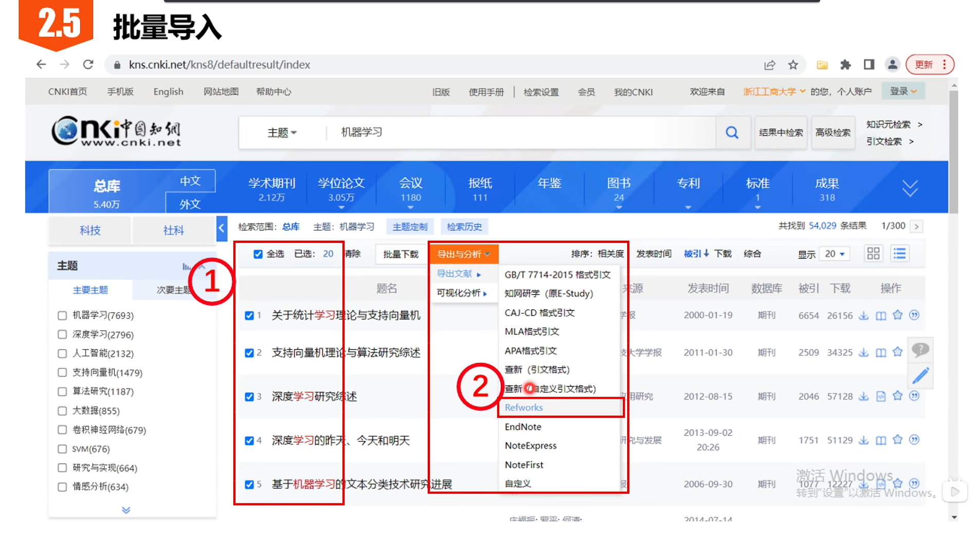
Task: Open the HTML reading icon on result 1
Action: coord(881,316)
